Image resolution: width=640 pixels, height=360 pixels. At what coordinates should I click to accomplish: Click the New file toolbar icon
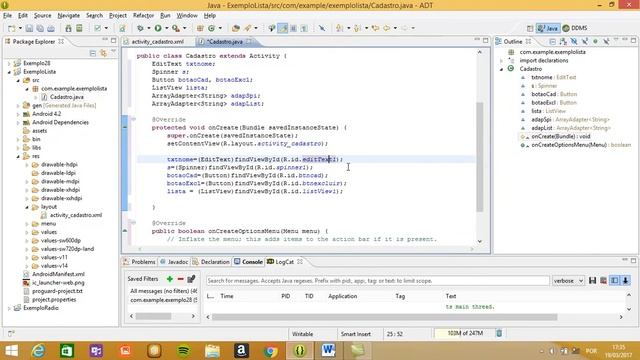(x=11, y=28)
